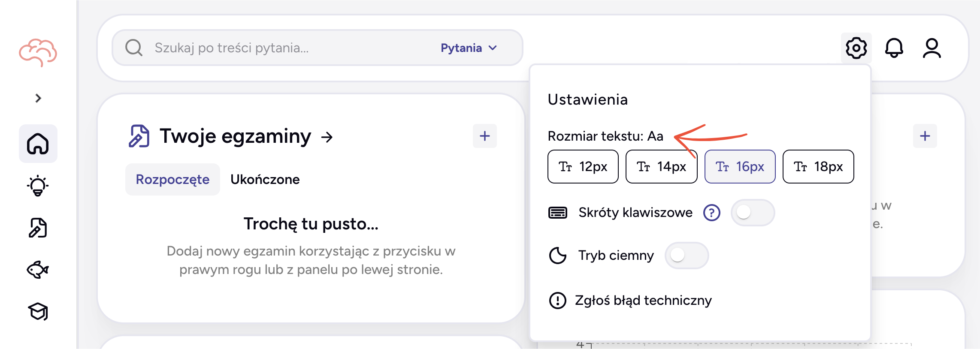Expand the sidebar with the chevron arrow
The width and height of the screenshot is (980, 349).
point(38,98)
